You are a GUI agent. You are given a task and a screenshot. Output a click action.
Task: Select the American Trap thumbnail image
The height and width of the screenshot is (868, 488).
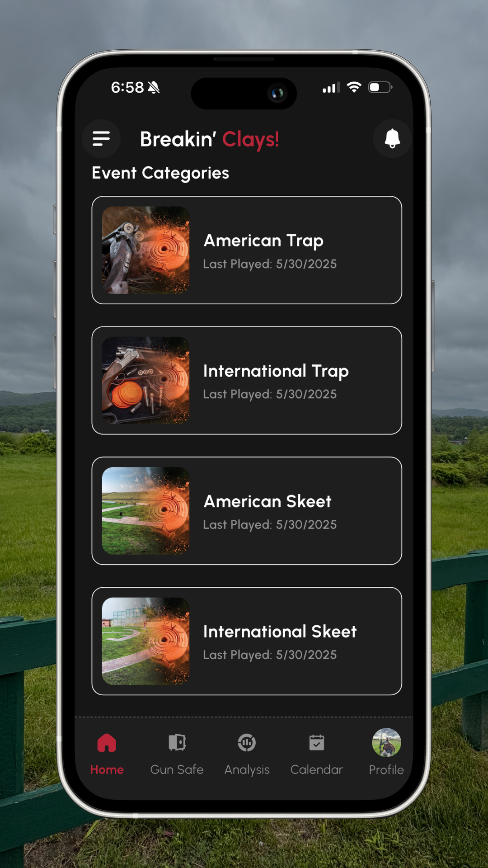(145, 250)
